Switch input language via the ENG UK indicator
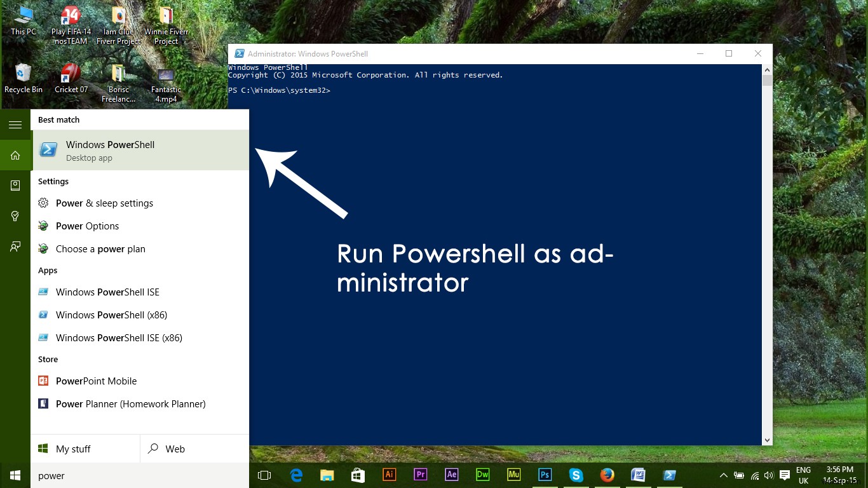Image resolution: width=868 pixels, height=488 pixels. pyautogui.click(x=803, y=475)
